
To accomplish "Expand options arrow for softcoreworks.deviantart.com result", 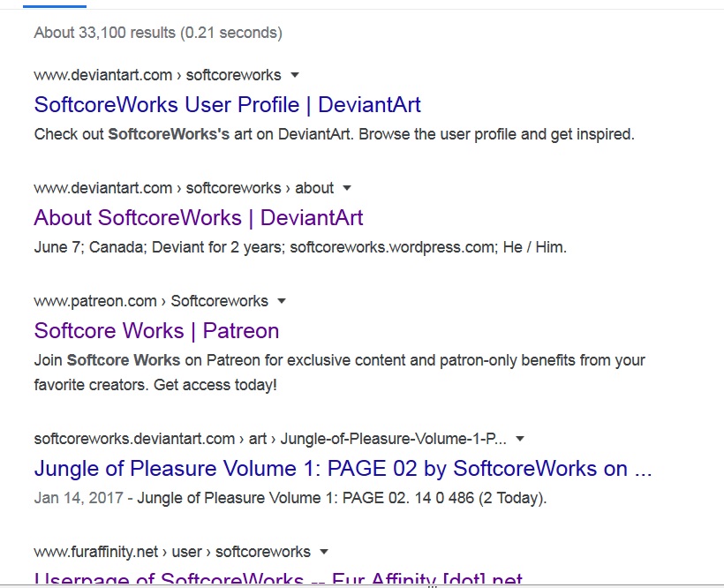I will tap(520, 439).
